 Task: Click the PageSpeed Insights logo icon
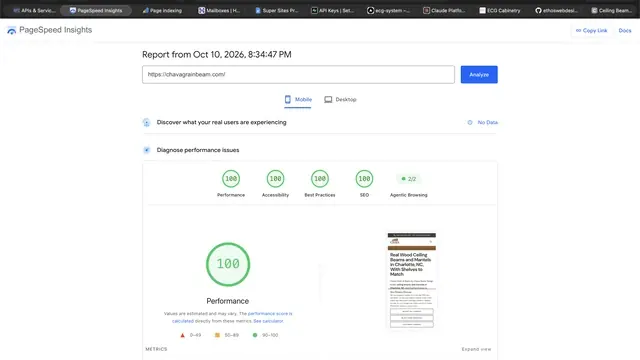pos(11,30)
